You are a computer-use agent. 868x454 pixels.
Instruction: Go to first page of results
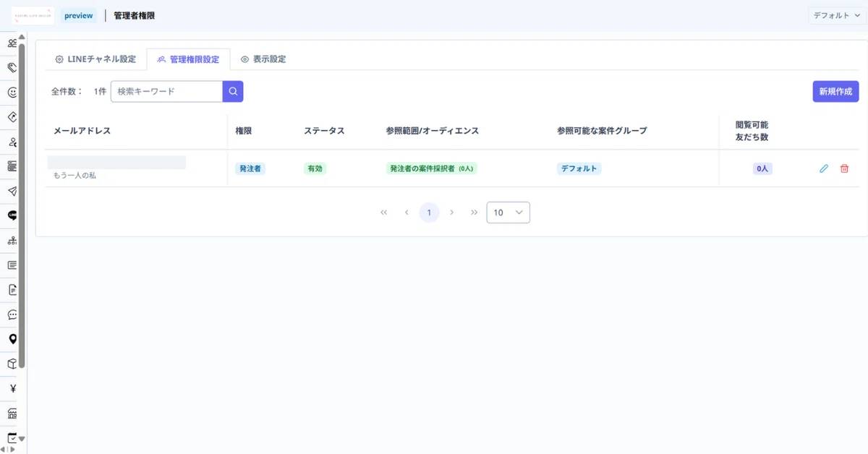(x=384, y=213)
